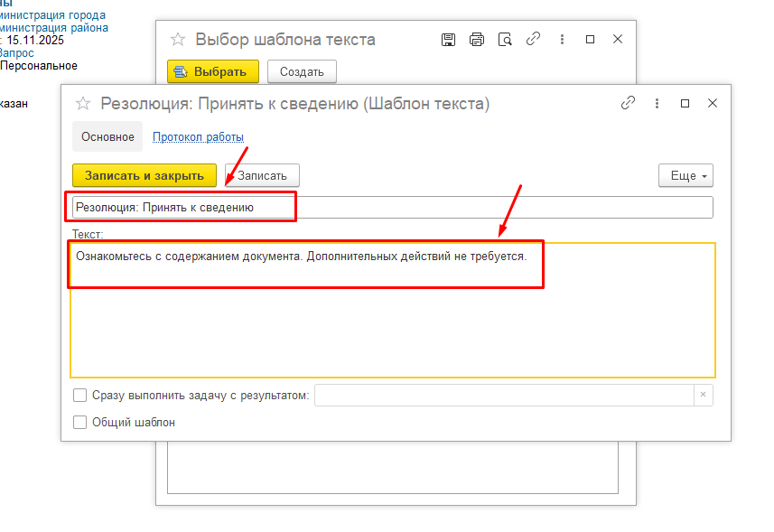Open the Протокол работы link
This screenshot has width=774, height=532.
pos(198,136)
